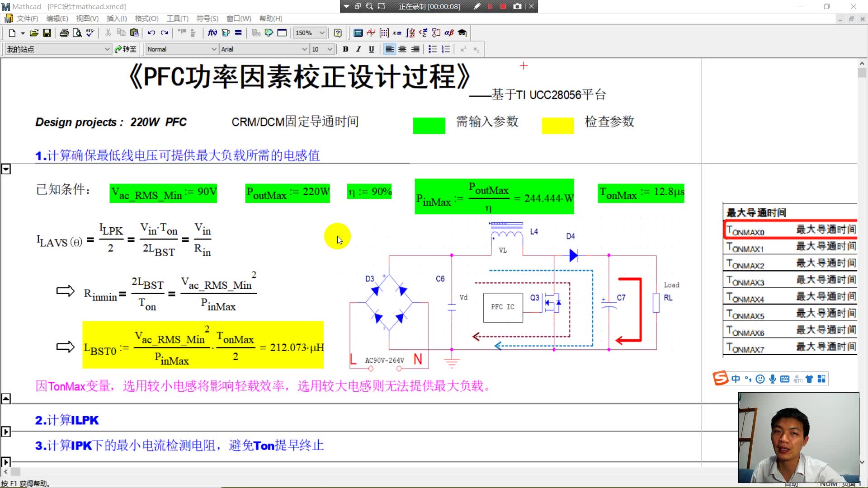Stop the screen recording

point(503,6)
